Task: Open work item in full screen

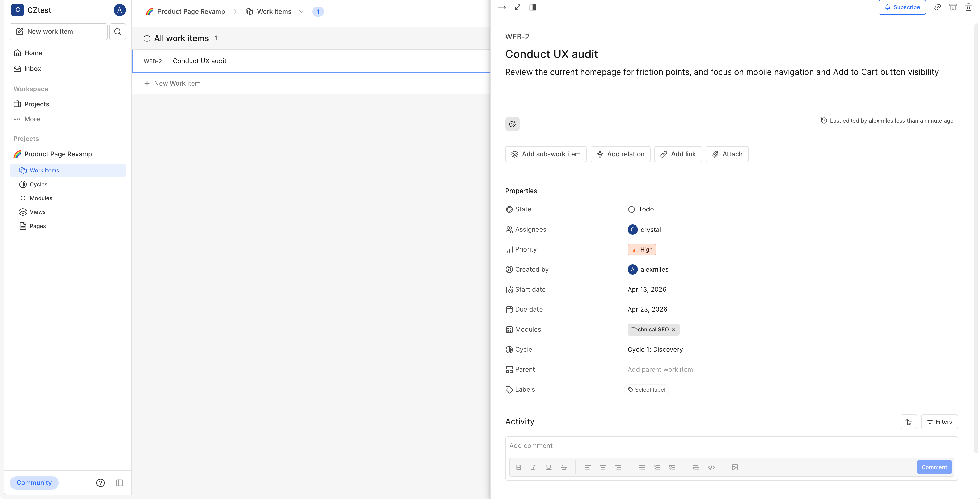Action: 517,7
